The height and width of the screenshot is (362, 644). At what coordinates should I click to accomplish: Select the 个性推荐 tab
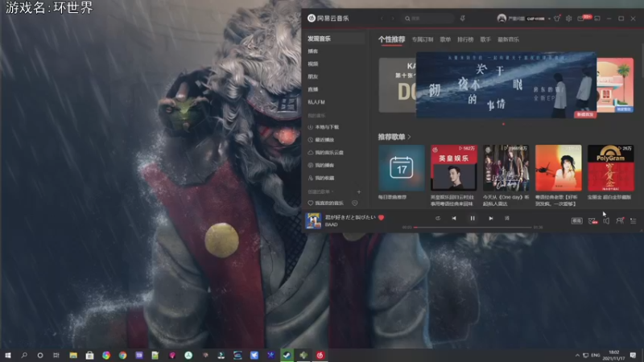tap(391, 39)
